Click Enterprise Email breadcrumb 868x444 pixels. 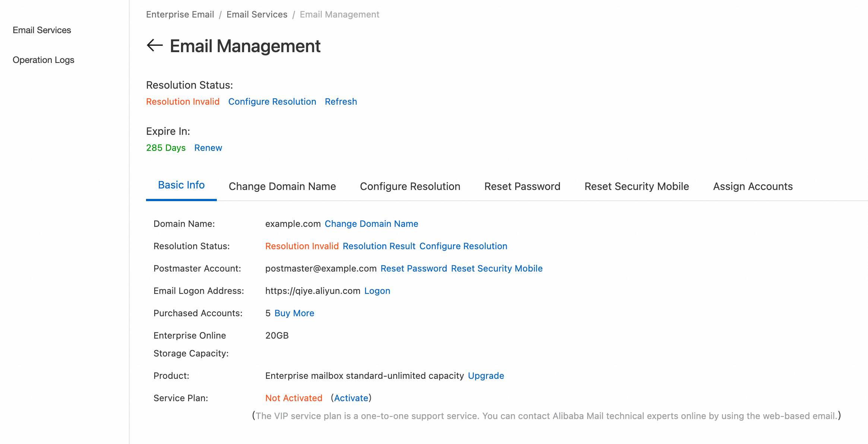pos(180,15)
